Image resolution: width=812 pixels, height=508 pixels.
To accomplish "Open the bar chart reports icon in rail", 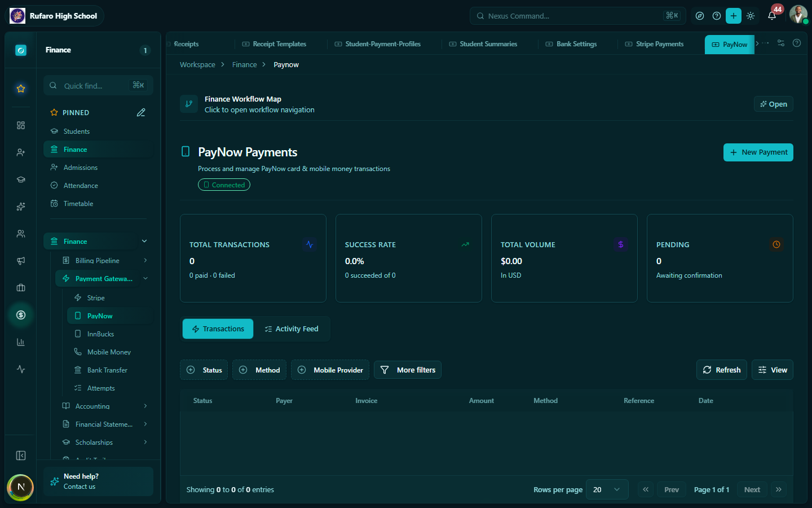I will coord(21,342).
